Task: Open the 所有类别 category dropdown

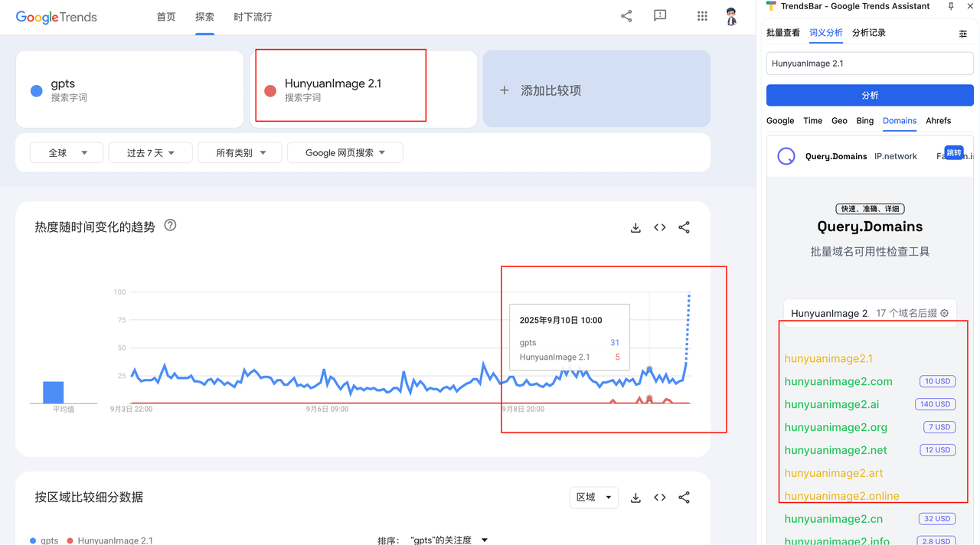Action: point(240,153)
